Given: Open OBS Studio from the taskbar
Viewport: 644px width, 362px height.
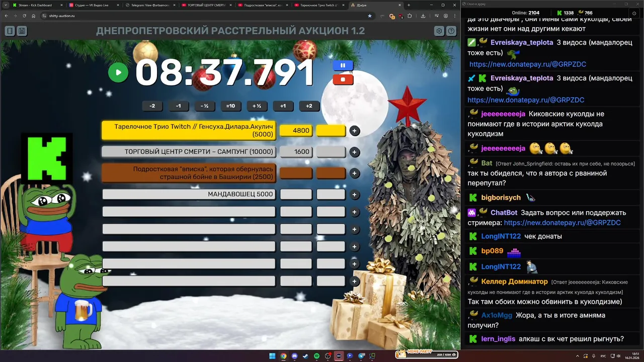Looking at the screenshot, I should pyautogui.click(x=328, y=356).
